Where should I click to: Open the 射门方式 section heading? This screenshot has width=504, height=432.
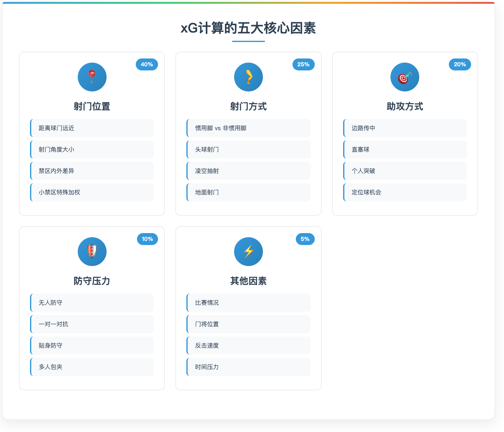[x=248, y=106]
